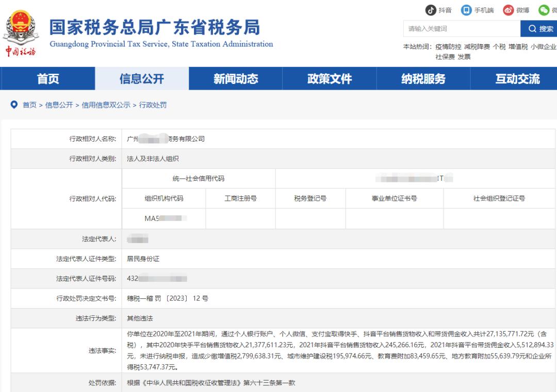Select the 政策文件 menu item

[330, 78]
